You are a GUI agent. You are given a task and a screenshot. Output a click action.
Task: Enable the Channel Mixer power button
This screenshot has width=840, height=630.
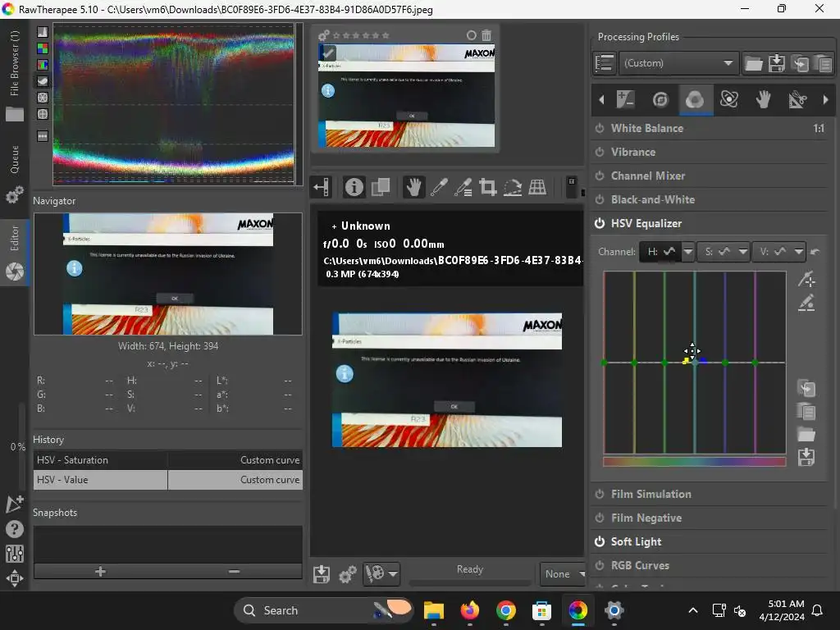pyautogui.click(x=600, y=176)
